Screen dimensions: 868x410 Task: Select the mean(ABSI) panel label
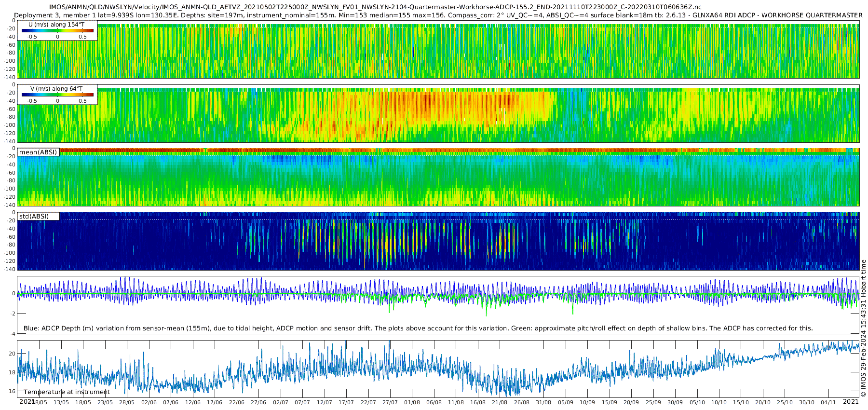click(38, 152)
